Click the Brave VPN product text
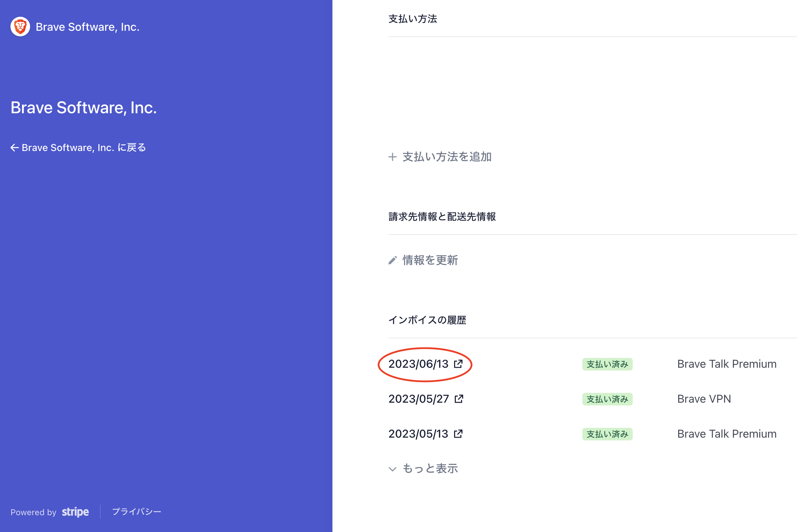Screen dimensions: 797x532 704,399
